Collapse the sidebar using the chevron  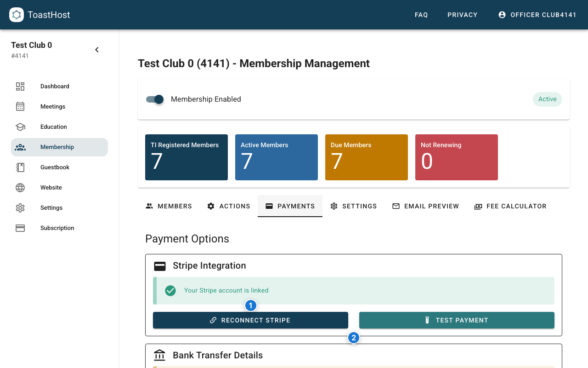pos(97,49)
